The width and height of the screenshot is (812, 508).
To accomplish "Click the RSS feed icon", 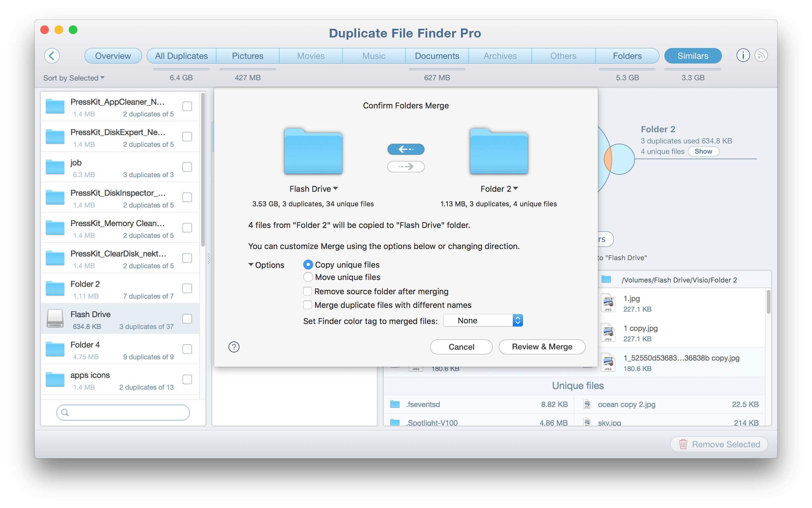I will [x=761, y=55].
